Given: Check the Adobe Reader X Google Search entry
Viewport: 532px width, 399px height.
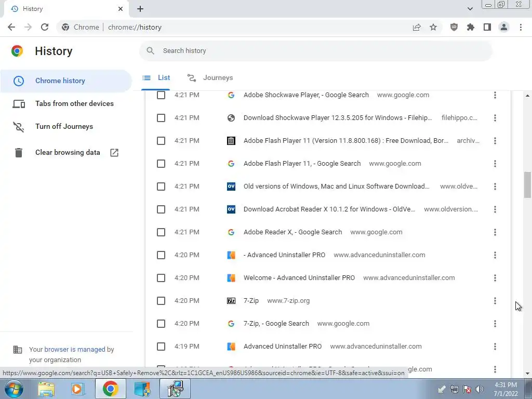Looking at the screenshot, I should pyautogui.click(x=161, y=232).
